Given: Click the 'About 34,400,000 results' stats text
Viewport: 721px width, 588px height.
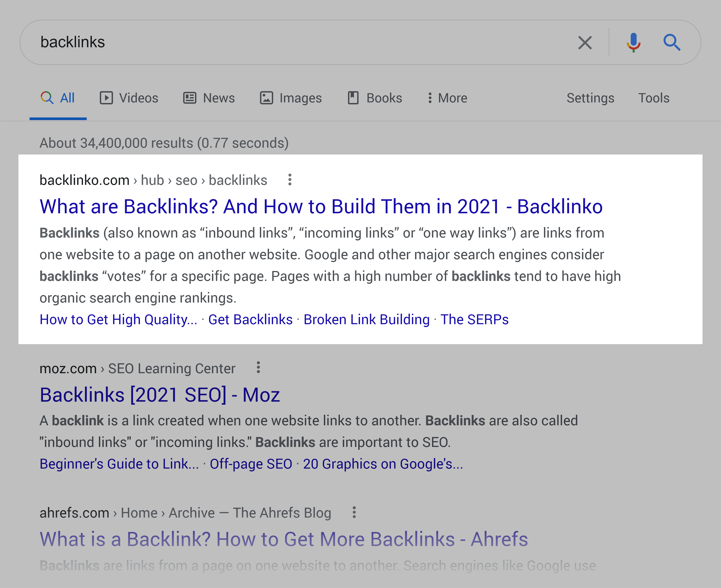Looking at the screenshot, I should (x=164, y=143).
